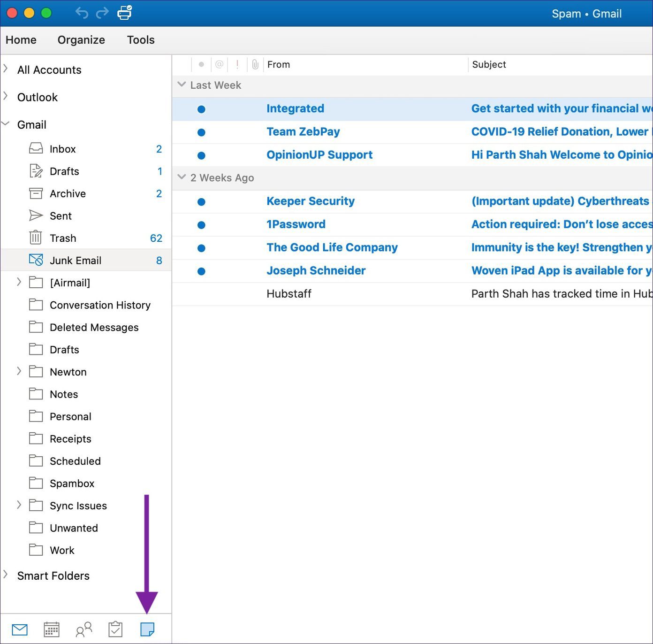Click the Redo arrow in title bar
The height and width of the screenshot is (644, 653).
[102, 13]
